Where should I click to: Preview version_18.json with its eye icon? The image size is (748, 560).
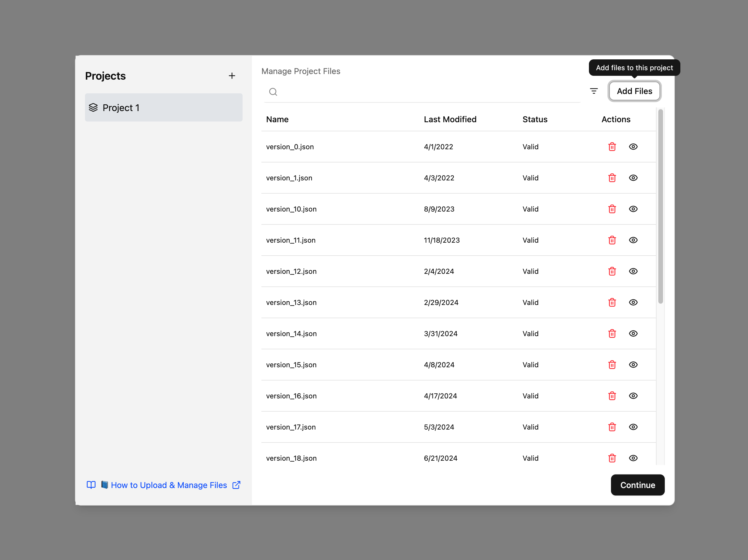coord(633,458)
